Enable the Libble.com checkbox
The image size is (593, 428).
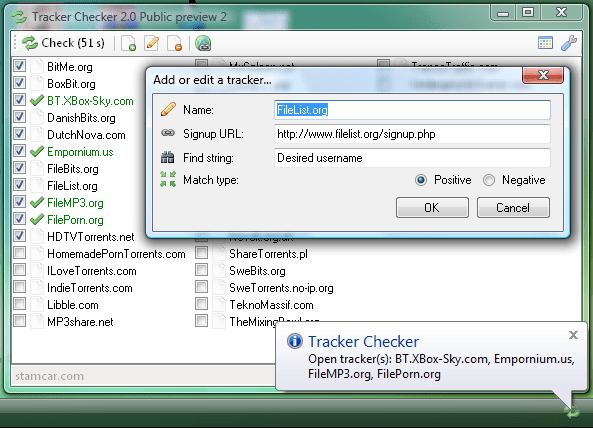(19, 304)
